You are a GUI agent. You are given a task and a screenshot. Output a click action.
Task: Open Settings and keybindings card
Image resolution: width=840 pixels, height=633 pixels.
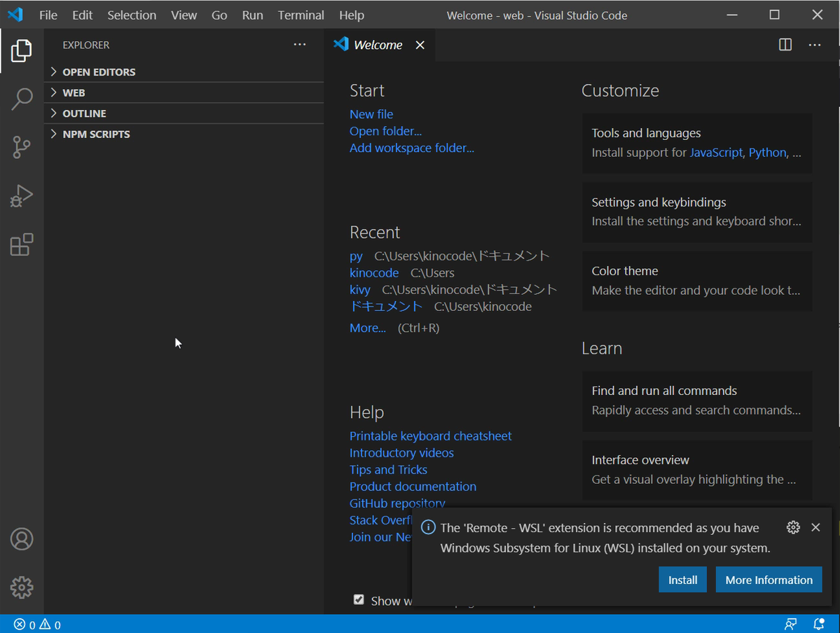tap(697, 212)
